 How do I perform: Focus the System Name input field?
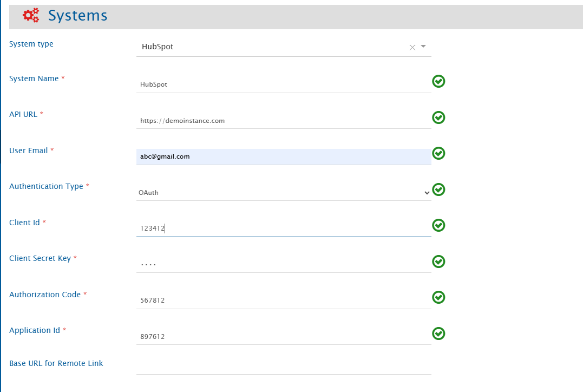click(283, 84)
